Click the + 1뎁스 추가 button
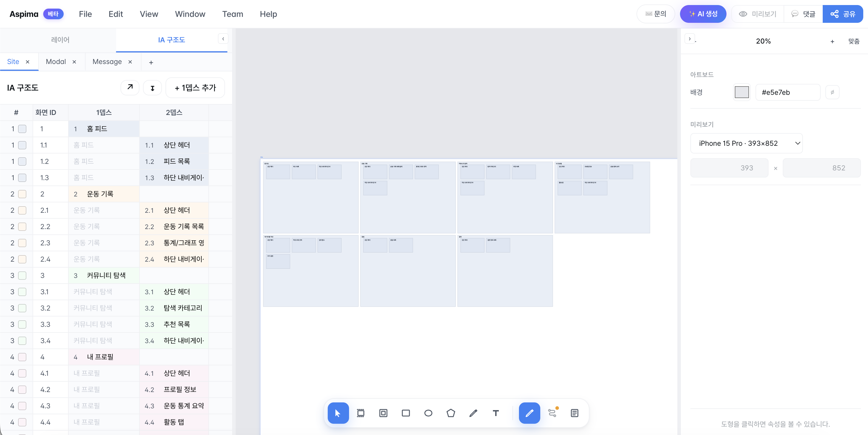The image size is (868, 435). [x=195, y=88]
